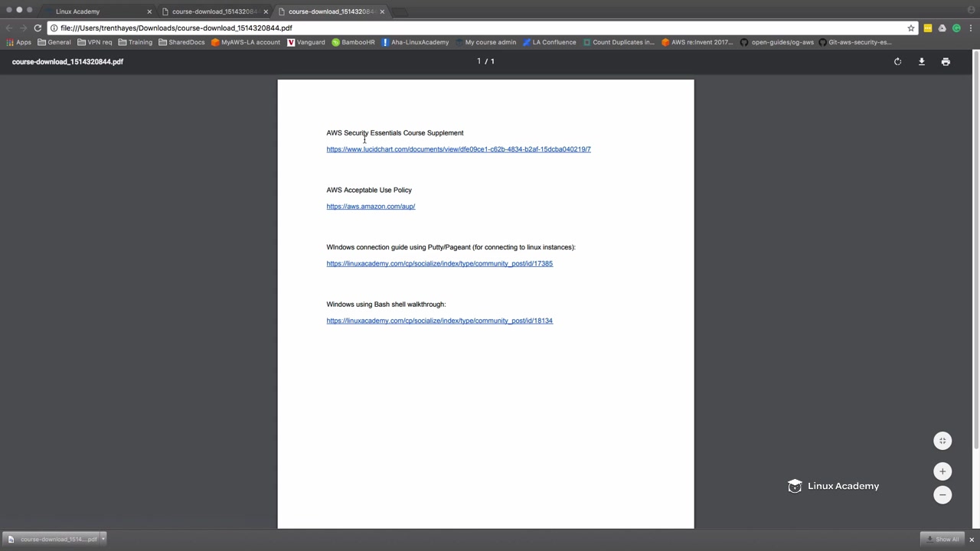Go forward in browser history
Image resolution: width=980 pixels, height=551 pixels.
pos(23,28)
